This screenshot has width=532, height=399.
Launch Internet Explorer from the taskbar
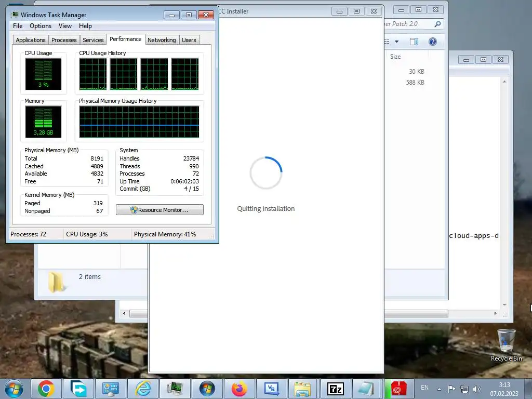tap(142, 389)
